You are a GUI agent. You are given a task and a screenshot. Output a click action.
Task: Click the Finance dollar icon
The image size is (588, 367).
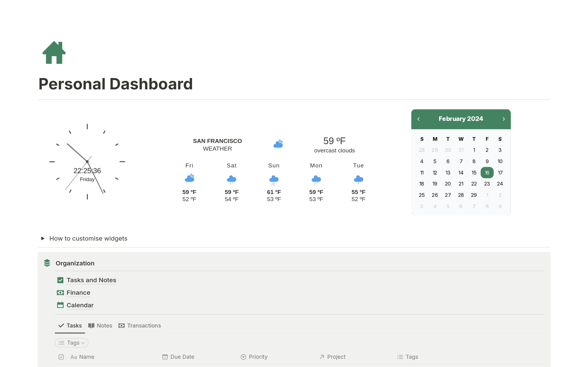point(61,292)
